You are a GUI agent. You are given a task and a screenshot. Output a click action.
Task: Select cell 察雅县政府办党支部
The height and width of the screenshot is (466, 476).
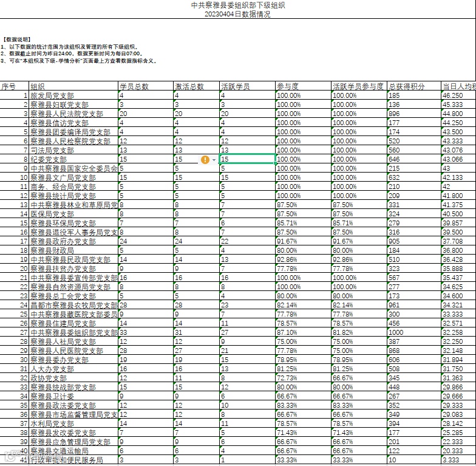click(73, 241)
